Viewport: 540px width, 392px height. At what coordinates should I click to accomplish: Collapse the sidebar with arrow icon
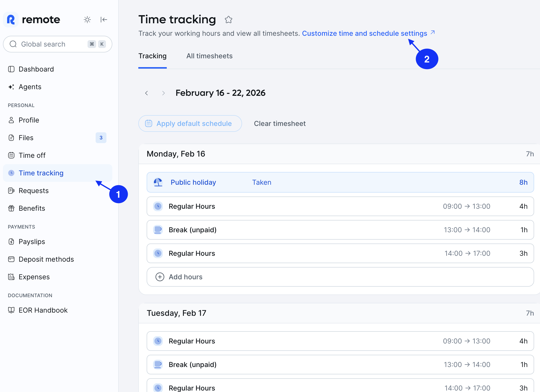(104, 20)
